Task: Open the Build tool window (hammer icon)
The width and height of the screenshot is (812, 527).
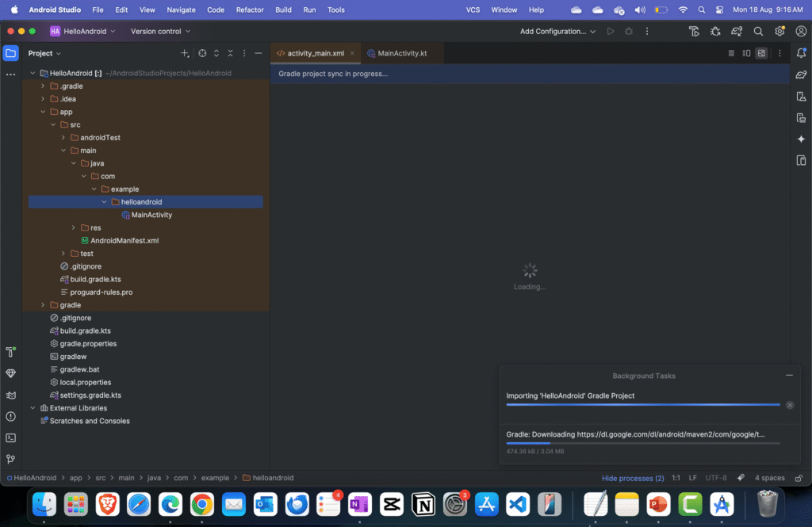Action: click(x=10, y=352)
